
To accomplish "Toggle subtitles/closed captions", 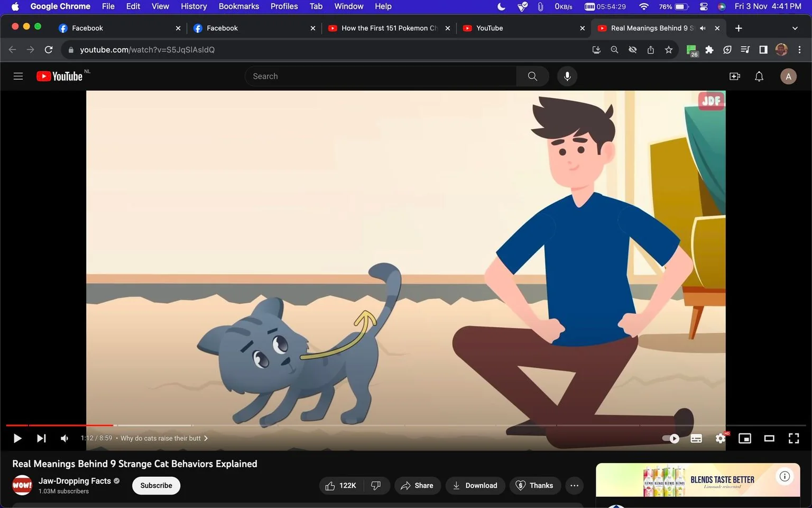I will [x=696, y=438].
